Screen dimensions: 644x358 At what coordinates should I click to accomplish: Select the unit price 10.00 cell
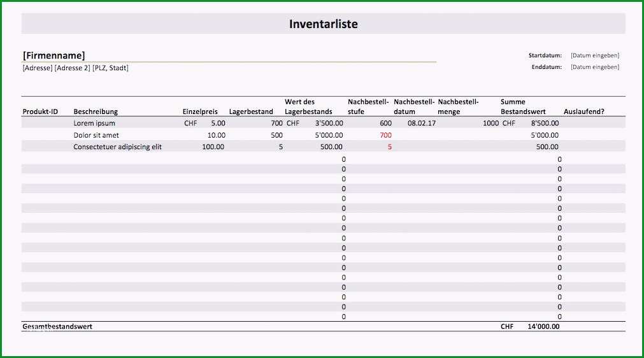[x=217, y=135]
